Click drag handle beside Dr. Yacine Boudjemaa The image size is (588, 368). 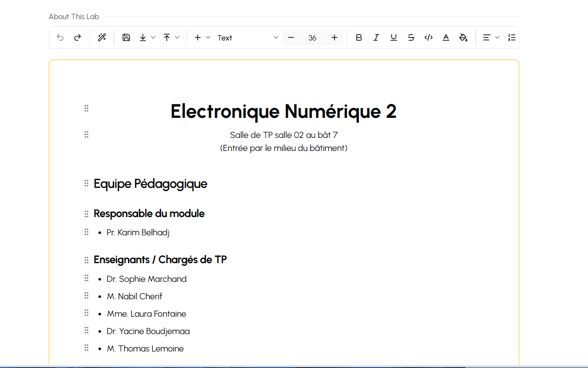(x=86, y=330)
